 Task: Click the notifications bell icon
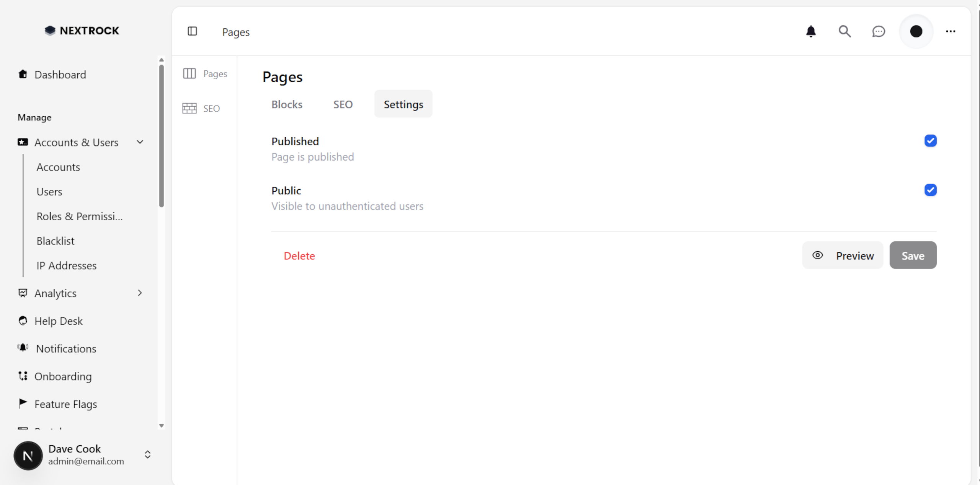(811, 31)
